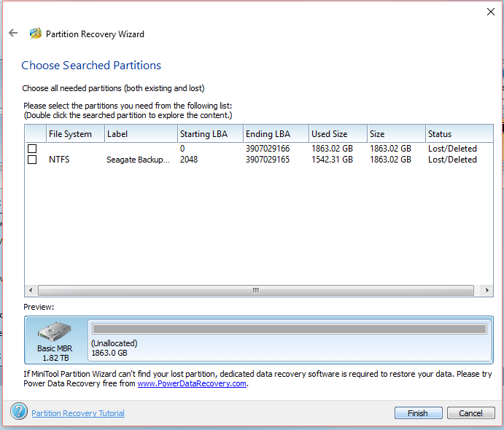Select the hard disk icon in Preview
The width and height of the screenshot is (504, 430).
point(54,332)
